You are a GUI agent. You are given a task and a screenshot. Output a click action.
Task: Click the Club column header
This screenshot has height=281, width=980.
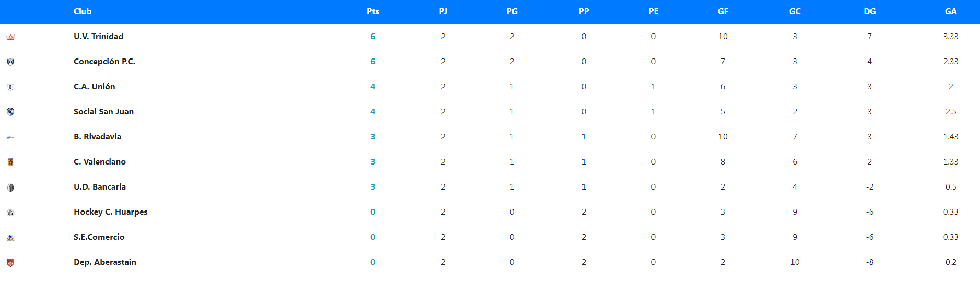tap(83, 11)
